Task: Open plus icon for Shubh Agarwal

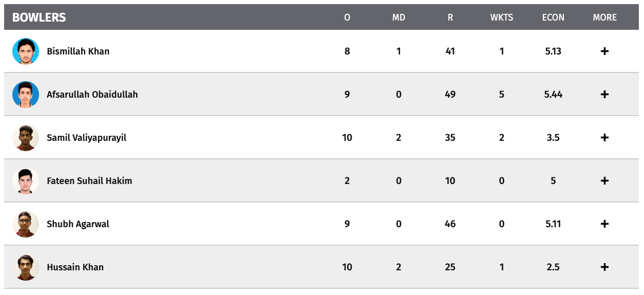Action: coord(604,224)
